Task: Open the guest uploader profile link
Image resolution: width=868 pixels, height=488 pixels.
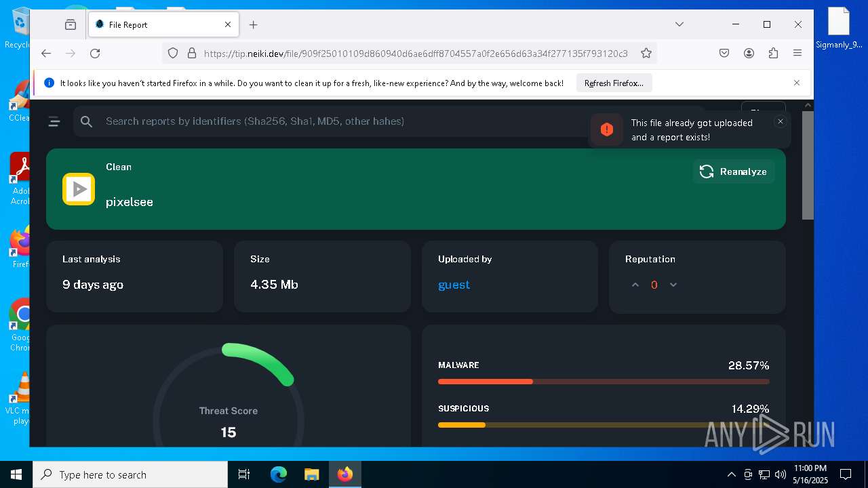Action: (x=454, y=285)
